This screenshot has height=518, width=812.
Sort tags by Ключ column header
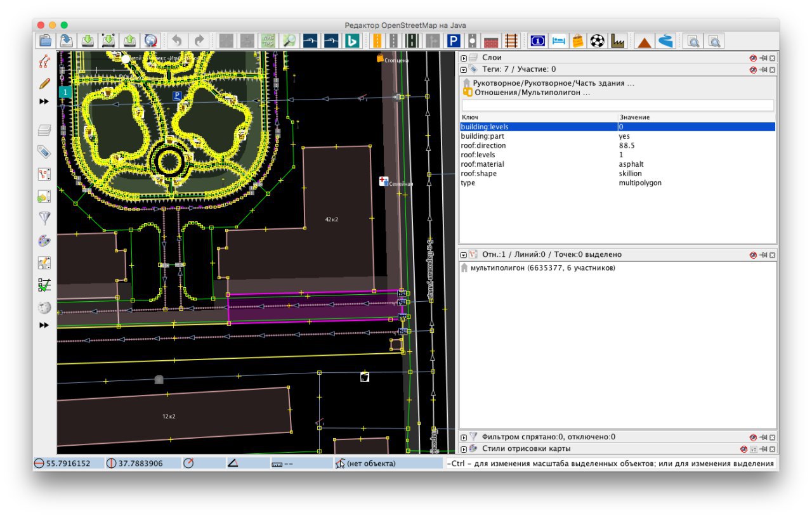pyautogui.click(x=539, y=117)
